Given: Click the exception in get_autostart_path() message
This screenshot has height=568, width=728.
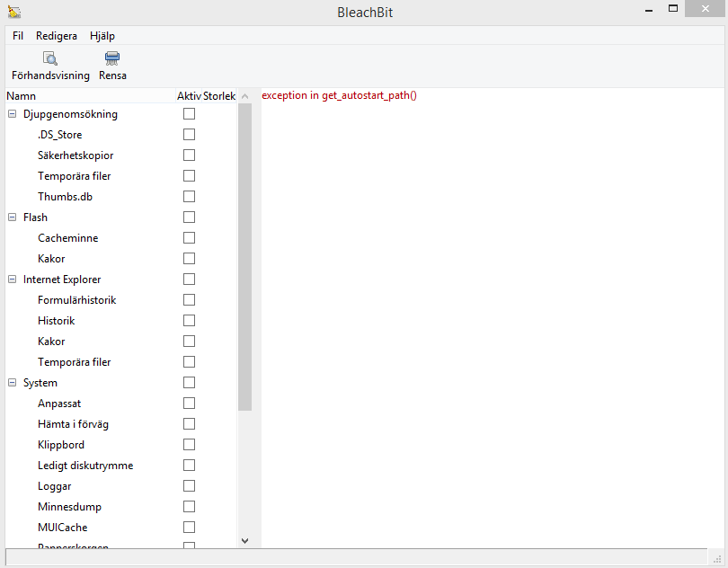Looking at the screenshot, I should pos(340,95).
